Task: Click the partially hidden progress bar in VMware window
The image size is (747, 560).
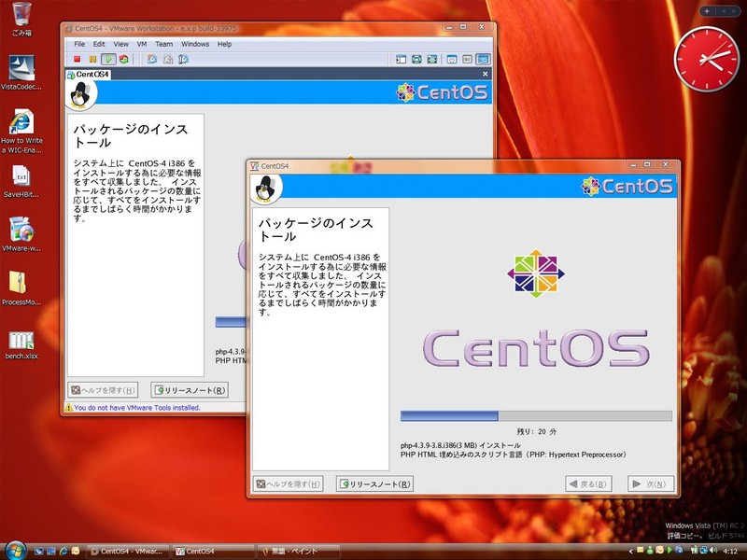Action: point(231,322)
